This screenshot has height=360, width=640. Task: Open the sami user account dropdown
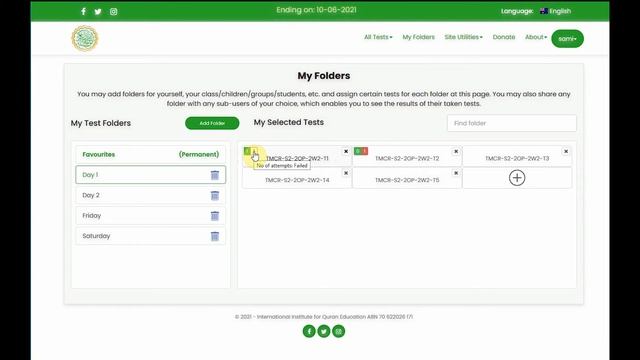point(567,39)
